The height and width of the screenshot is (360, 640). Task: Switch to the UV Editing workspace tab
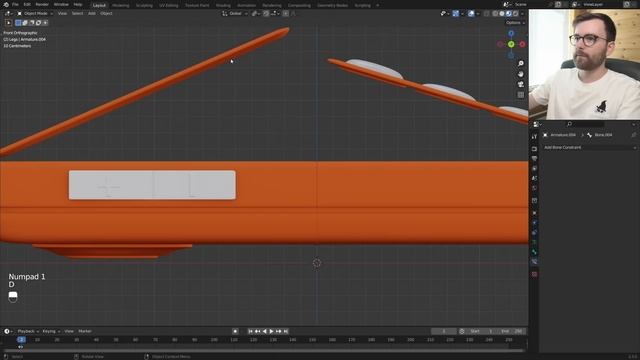pyautogui.click(x=169, y=5)
